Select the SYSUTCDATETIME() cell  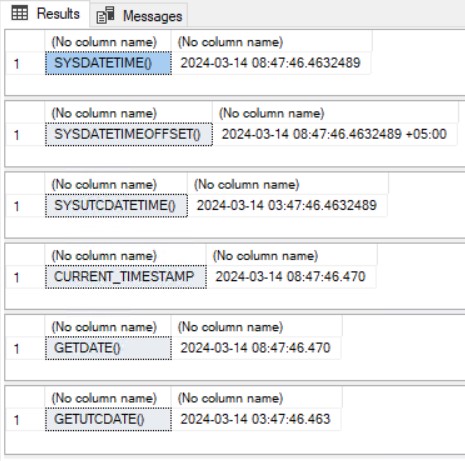(116, 206)
